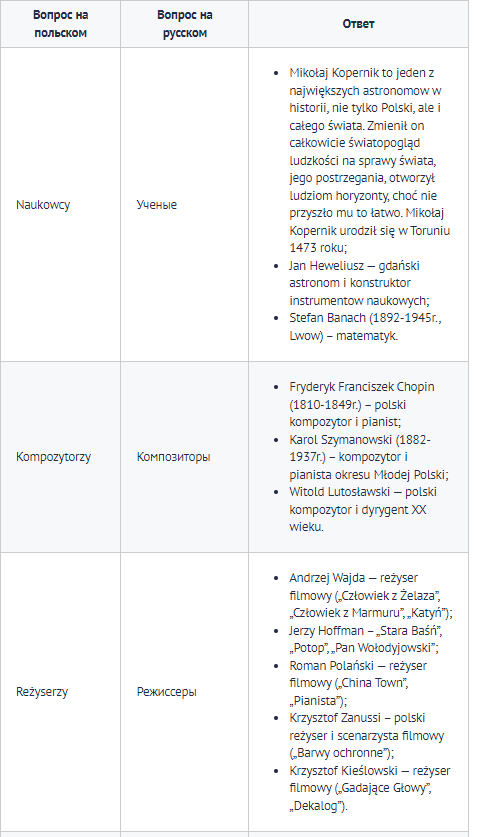Screen dimensions: 477x837
Task: Click the Karol Szymanowski entry
Action: point(369,457)
